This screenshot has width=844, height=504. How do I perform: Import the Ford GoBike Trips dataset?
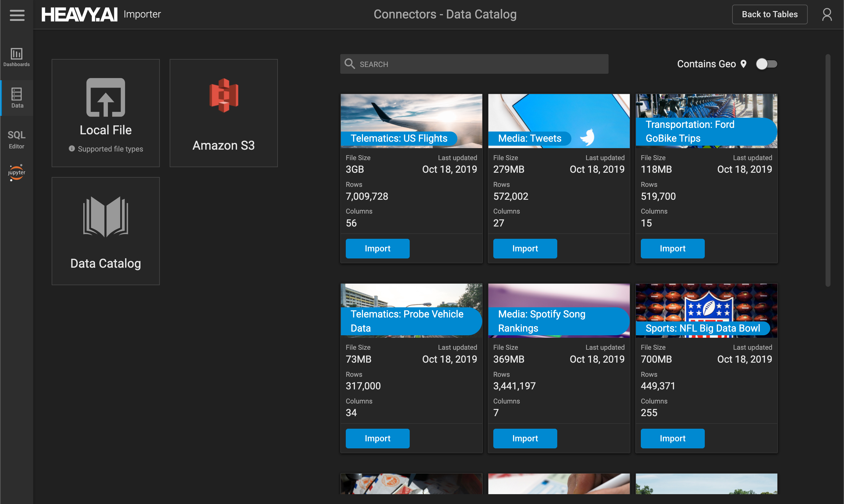[x=672, y=248]
